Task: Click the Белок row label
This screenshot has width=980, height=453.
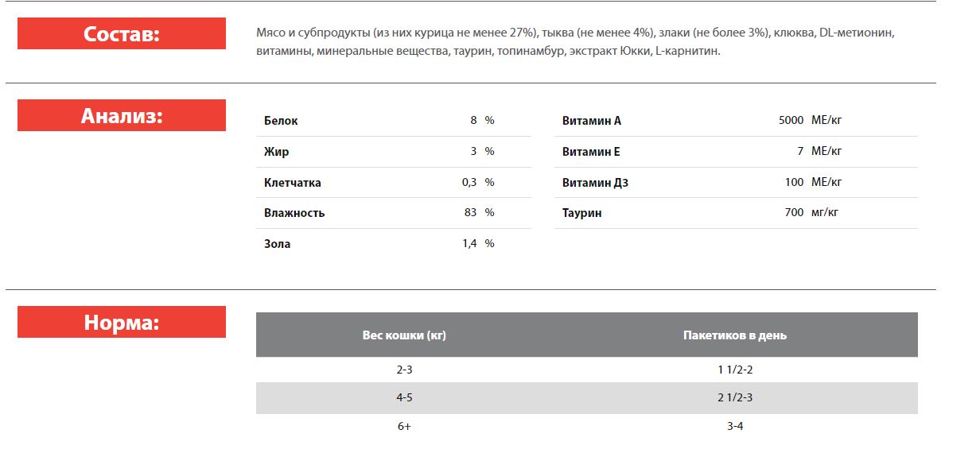Action: (281, 121)
